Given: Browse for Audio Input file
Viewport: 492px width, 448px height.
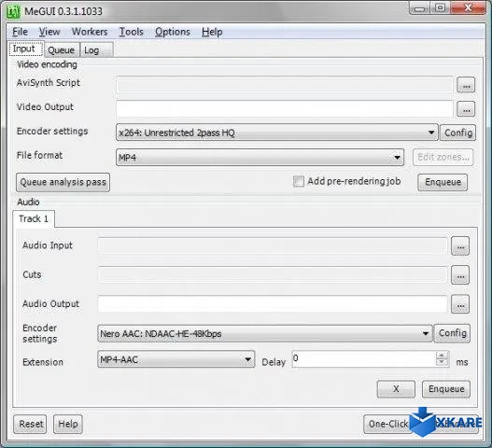Looking at the screenshot, I should click(x=460, y=246).
